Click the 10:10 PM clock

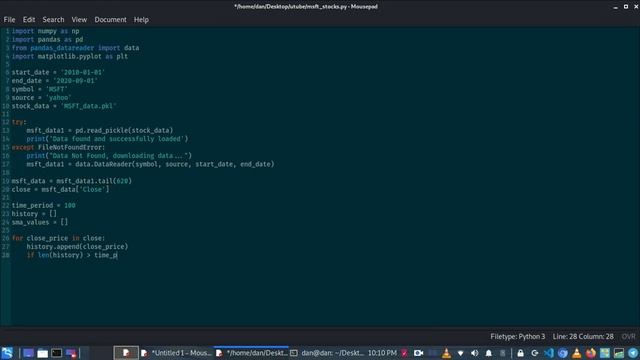pyautogui.click(x=382, y=353)
